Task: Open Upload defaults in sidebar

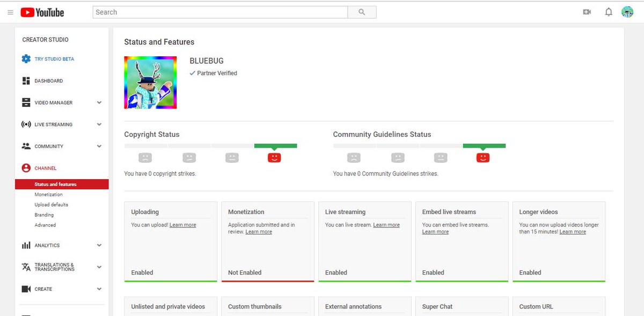Action: point(51,204)
